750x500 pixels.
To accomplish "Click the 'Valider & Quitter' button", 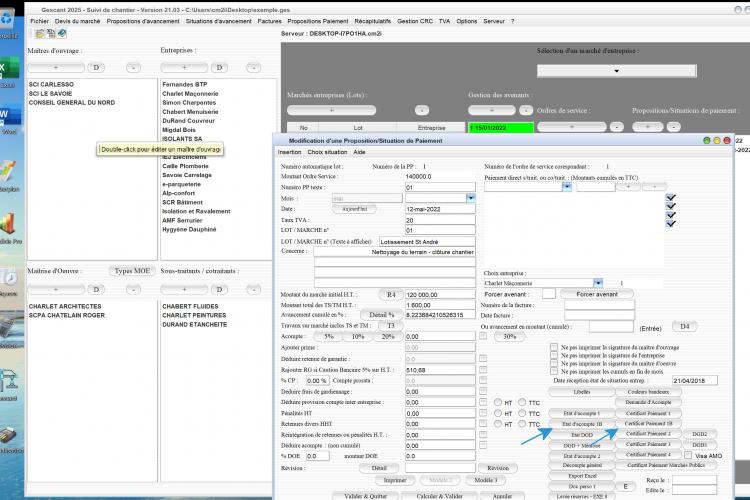I will point(366,496).
